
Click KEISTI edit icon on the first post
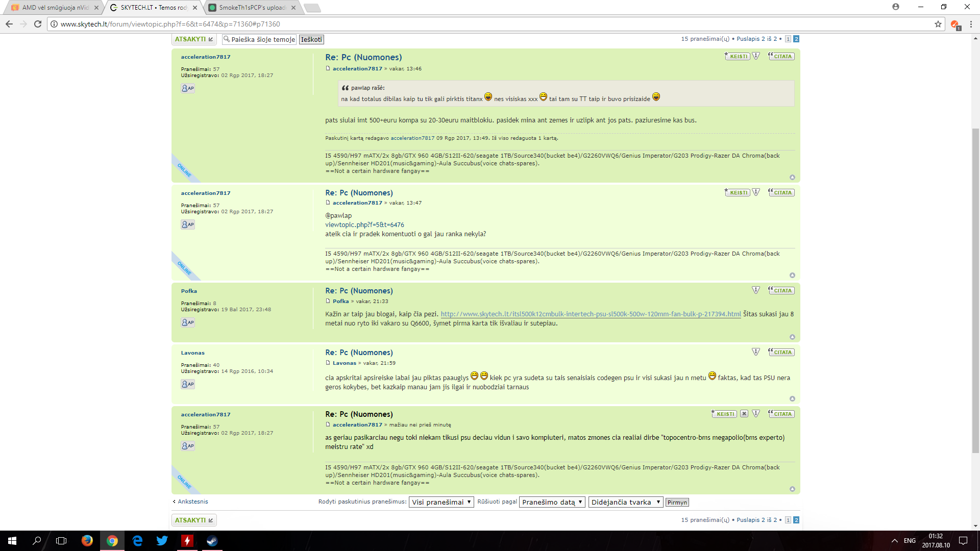click(x=737, y=57)
